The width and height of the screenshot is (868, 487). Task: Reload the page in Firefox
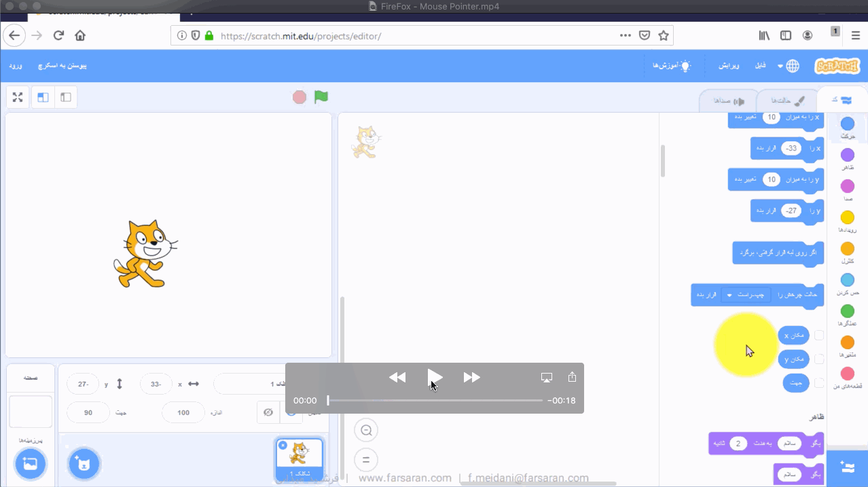click(58, 35)
